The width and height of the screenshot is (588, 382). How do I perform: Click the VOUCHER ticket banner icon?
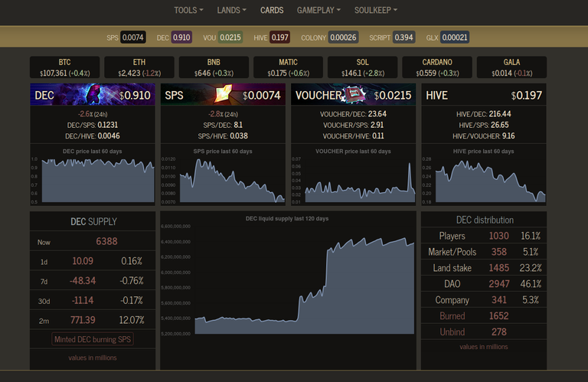(353, 94)
